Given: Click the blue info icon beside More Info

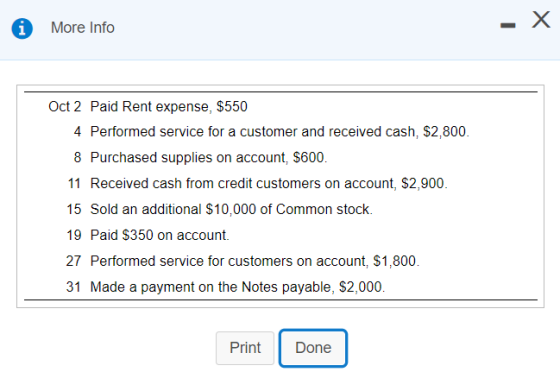Looking at the screenshot, I should (x=22, y=28).
